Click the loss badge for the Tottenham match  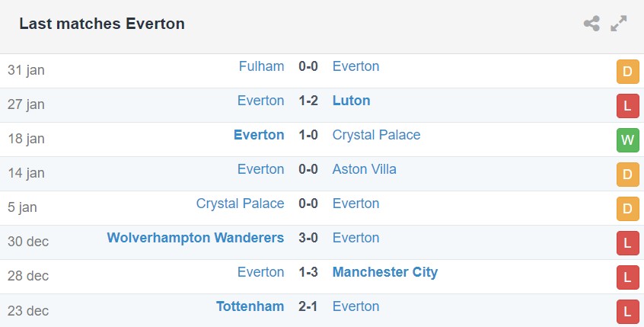627,311
